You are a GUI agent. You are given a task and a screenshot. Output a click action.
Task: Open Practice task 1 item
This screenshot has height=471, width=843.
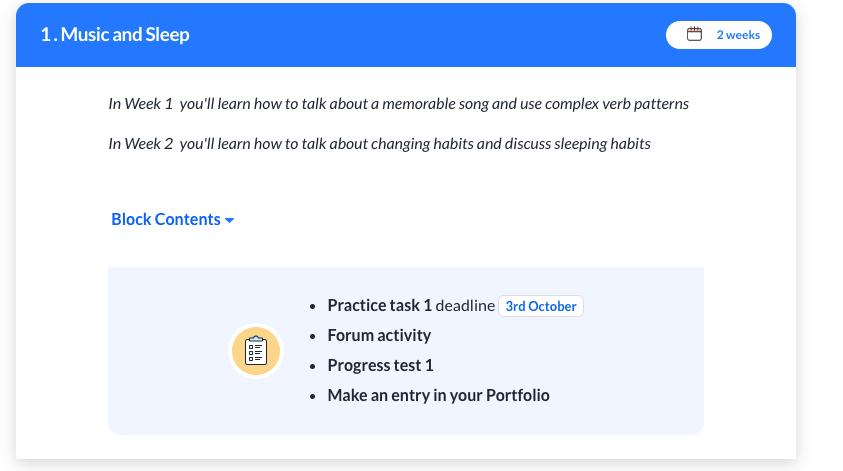[380, 305]
